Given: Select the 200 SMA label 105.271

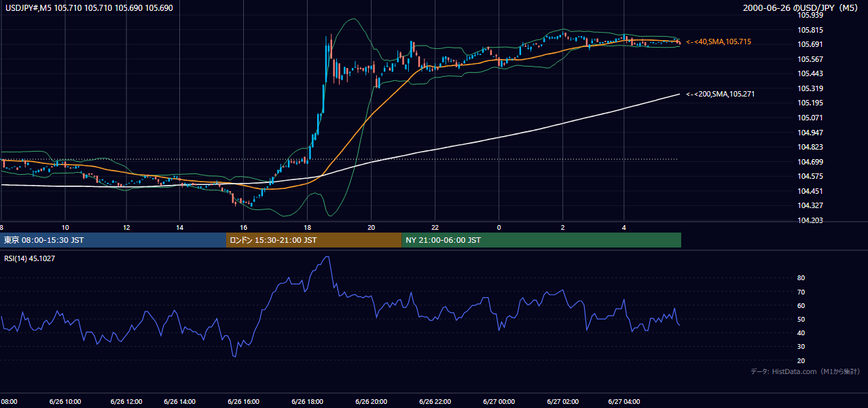Looking at the screenshot, I should click(x=721, y=94).
